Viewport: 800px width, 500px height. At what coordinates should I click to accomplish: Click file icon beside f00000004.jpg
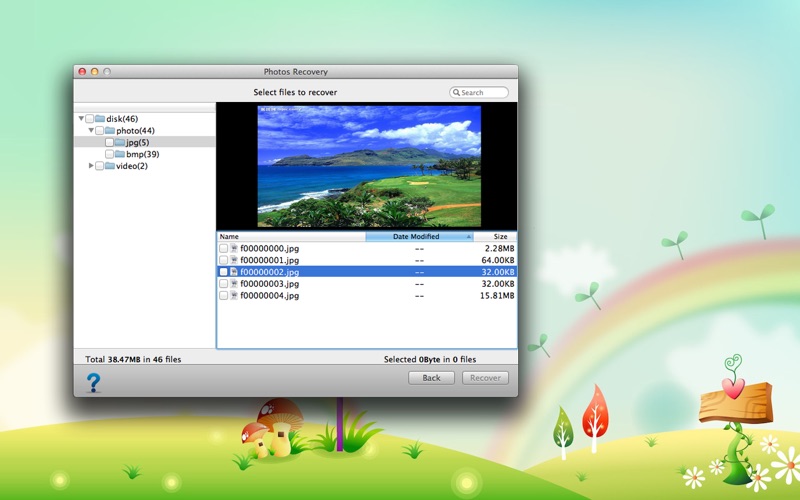tap(234, 295)
